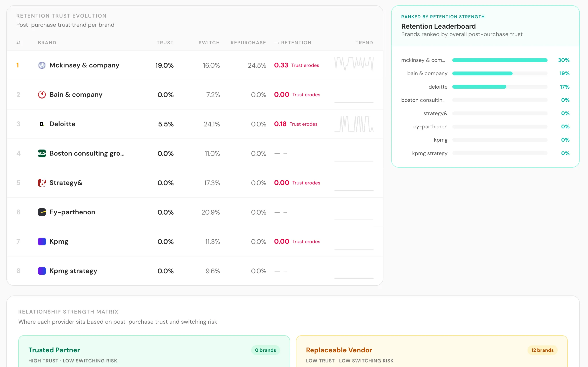Click the Bain & company logo icon
The height and width of the screenshot is (367, 588).
pyautogui.click(x=42, y=95)
